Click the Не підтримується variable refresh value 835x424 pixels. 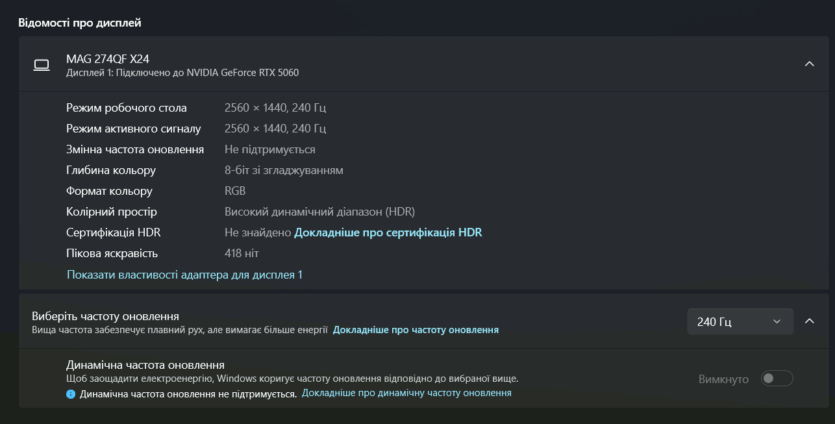(x=269, y=149)
